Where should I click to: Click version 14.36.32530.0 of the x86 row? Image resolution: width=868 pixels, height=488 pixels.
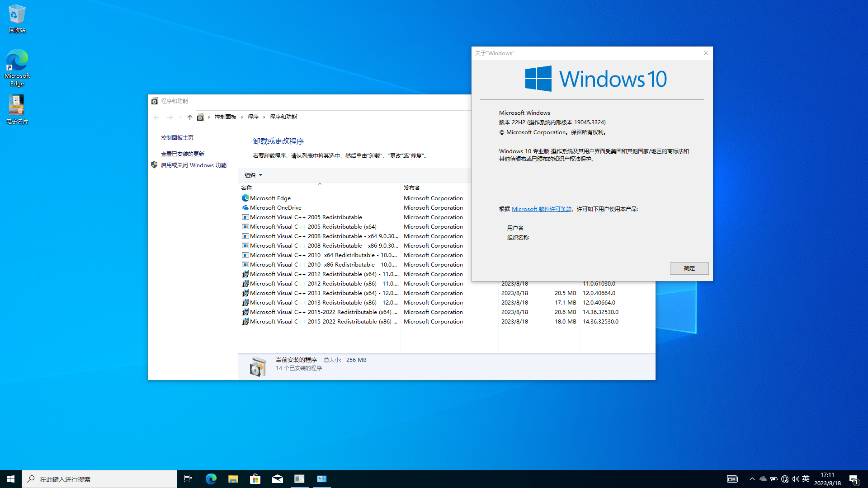(600, 322)
